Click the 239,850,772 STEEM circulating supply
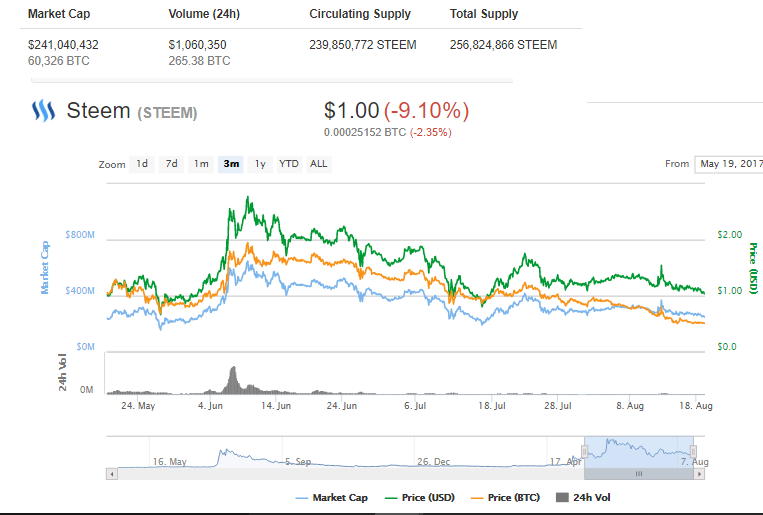The image size is (763, 515). [x=363, y=45]
